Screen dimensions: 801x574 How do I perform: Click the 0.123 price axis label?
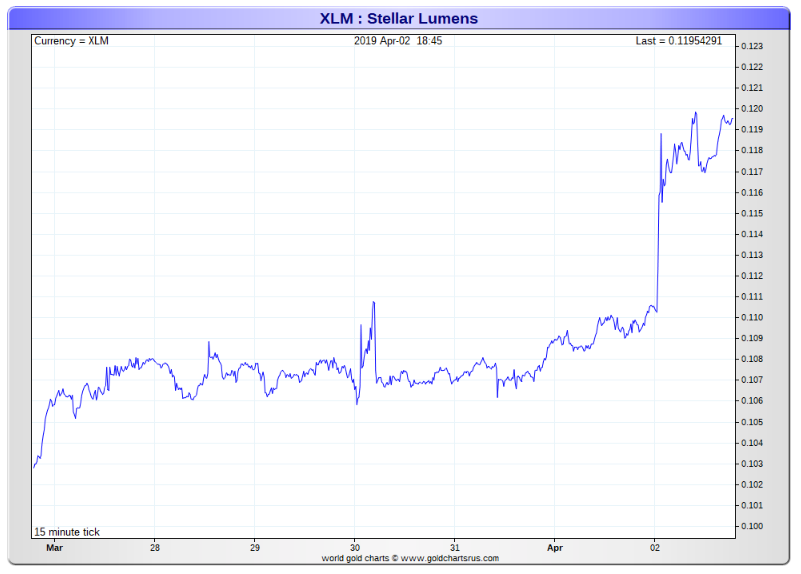[x=752, y=46]
